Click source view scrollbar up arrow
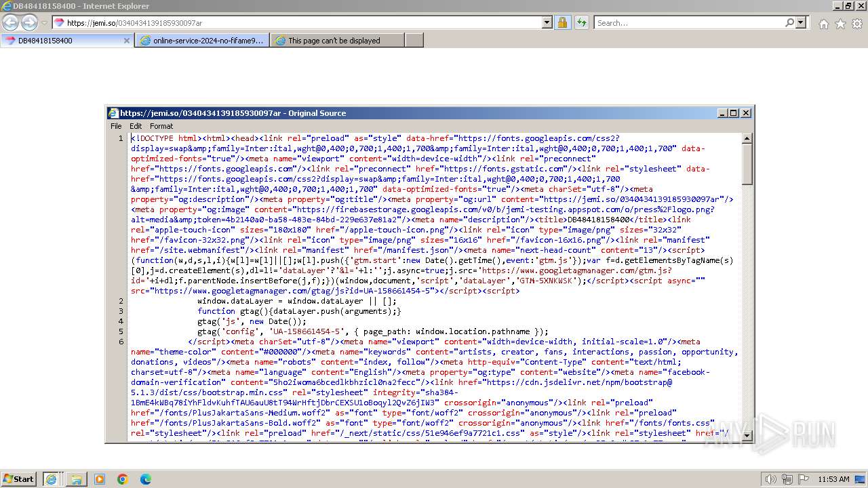The width and height of the screenshot is (868, 488). pos(747,138)
